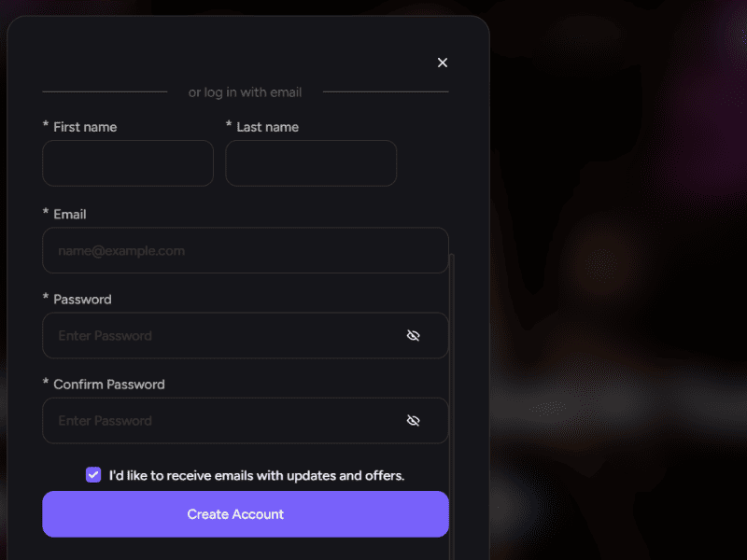Screen dimensions: 747x560
Task: Close the sign-up dialog with the X
Action: 443,63
